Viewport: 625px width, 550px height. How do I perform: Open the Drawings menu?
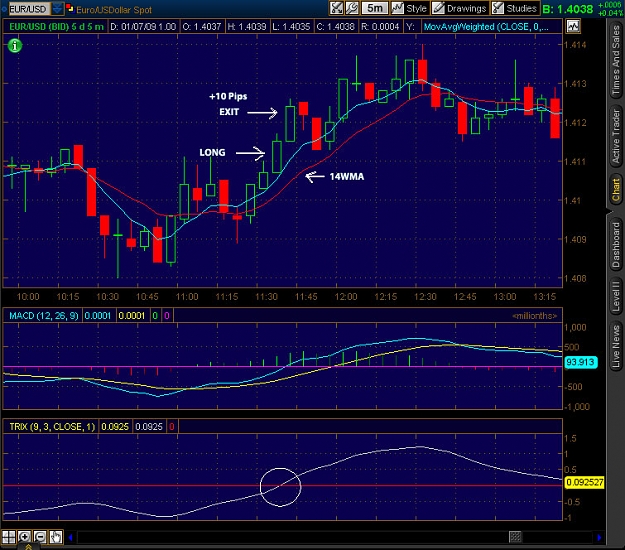(x=460, y=8)
